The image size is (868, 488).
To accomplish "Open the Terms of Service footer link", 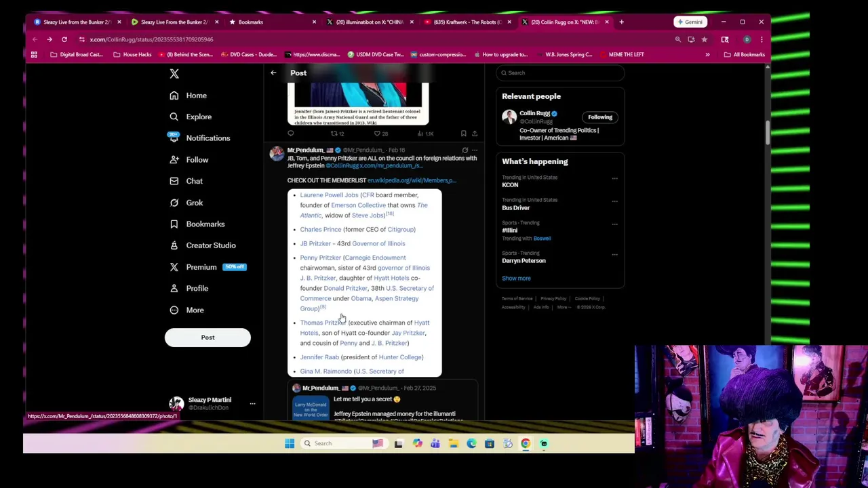I will 517,299.
